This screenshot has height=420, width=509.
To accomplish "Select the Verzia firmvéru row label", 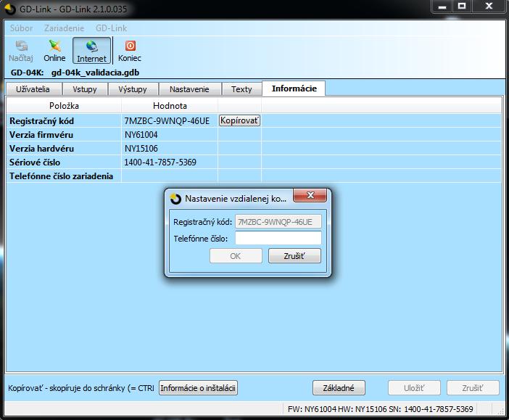I will coord(41,135).
